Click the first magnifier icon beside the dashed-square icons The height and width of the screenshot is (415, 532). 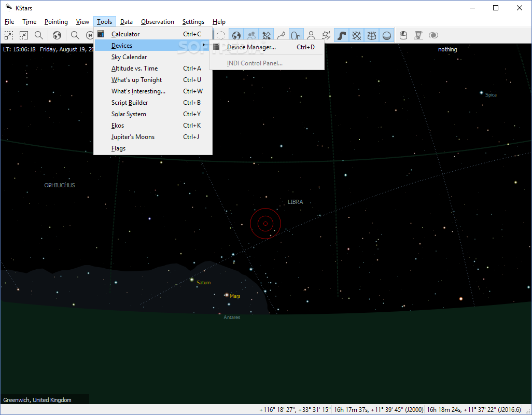click(39, 35)
